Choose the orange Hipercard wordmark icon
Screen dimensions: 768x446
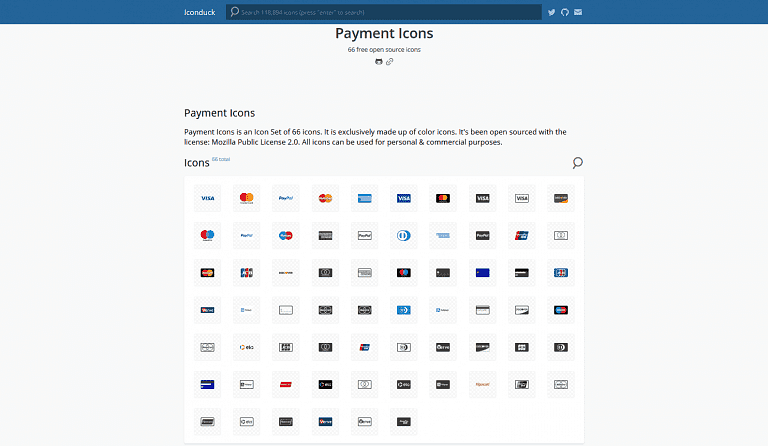(482, 384)
